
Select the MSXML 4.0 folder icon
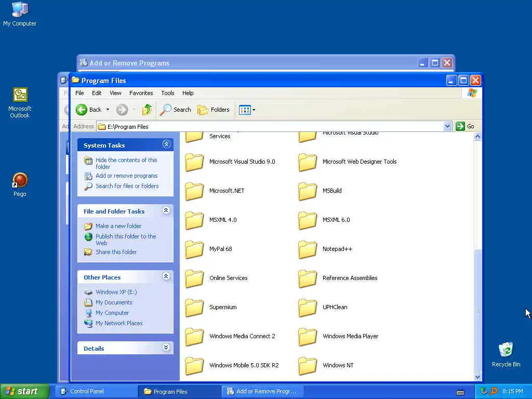point(194,220)
